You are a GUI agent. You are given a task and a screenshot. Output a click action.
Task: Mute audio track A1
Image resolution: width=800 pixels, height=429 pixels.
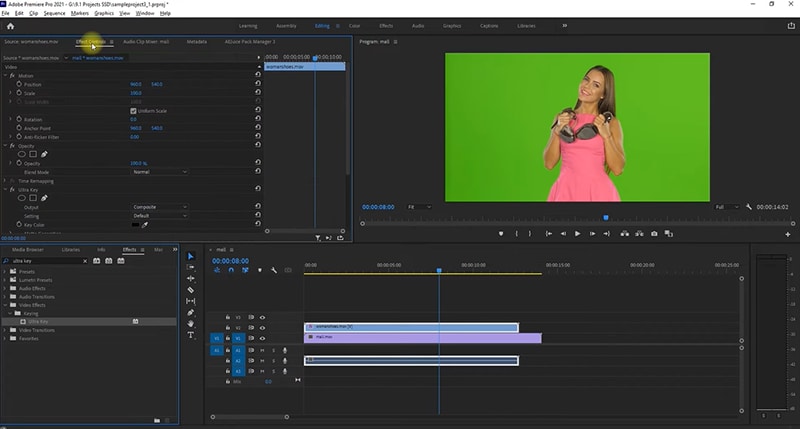[263, 350]
